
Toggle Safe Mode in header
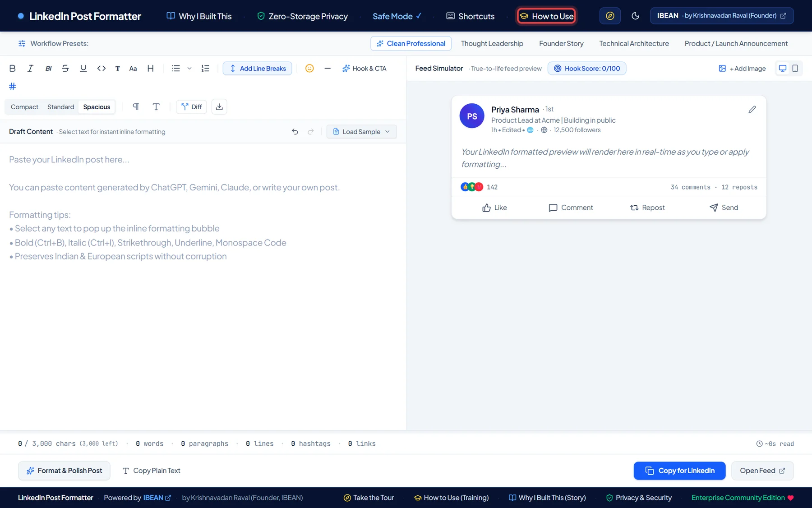[x=397, y=16]
